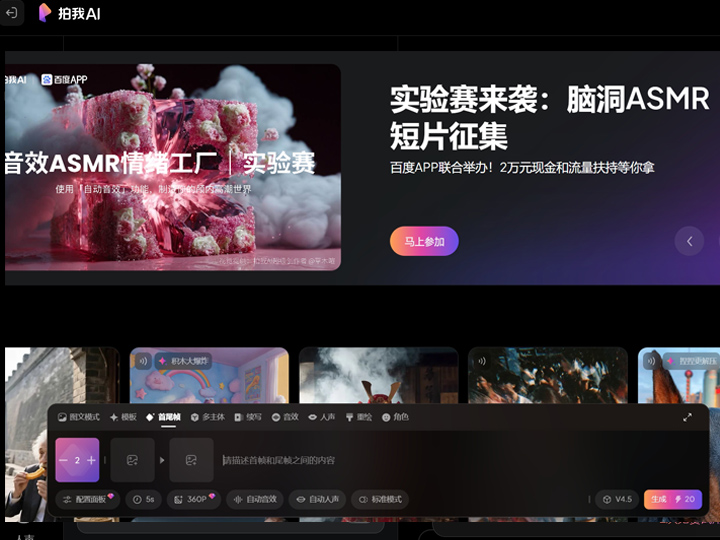Switch to the 音效 tab

(285, 417)
